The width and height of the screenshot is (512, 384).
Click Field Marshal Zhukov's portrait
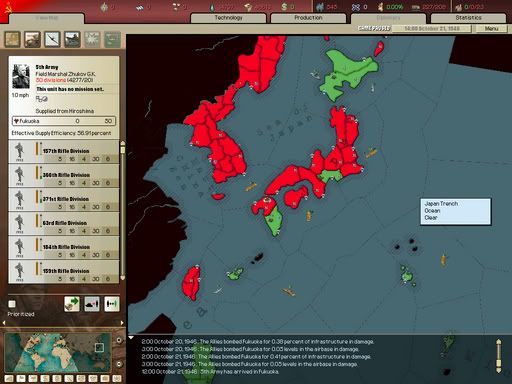(x=21, y=76)
